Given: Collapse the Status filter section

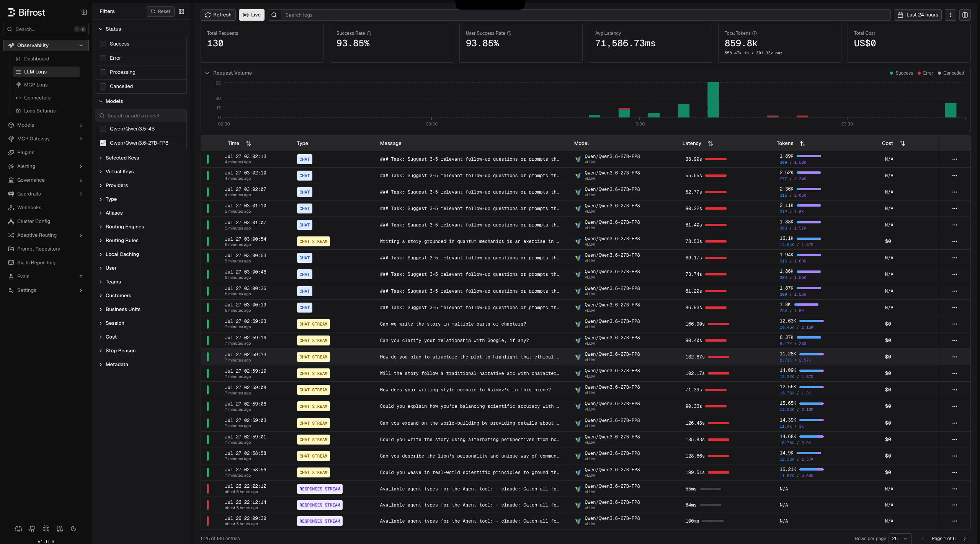Looking at the screenshot, I should point(110,29).
